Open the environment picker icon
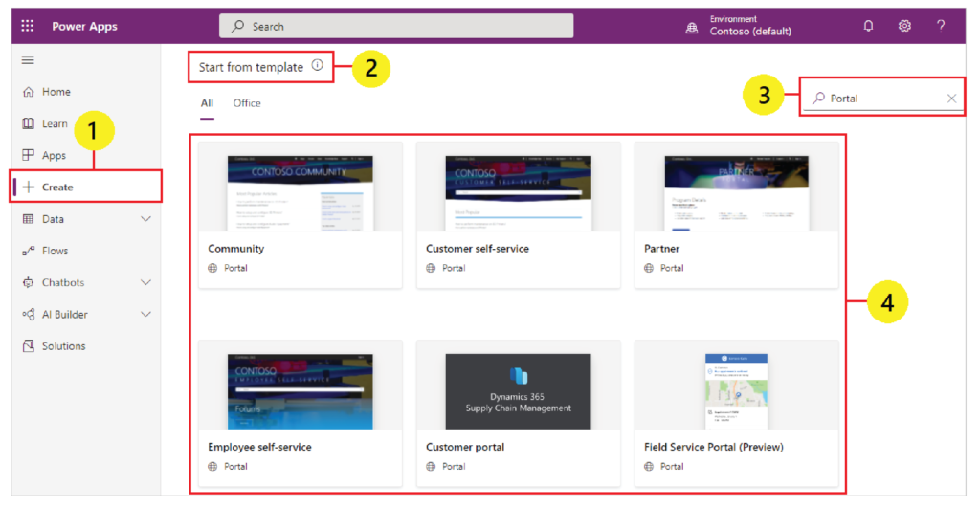Image resolution: width=980 pixels, height=507 pixels. coord(692,27)
